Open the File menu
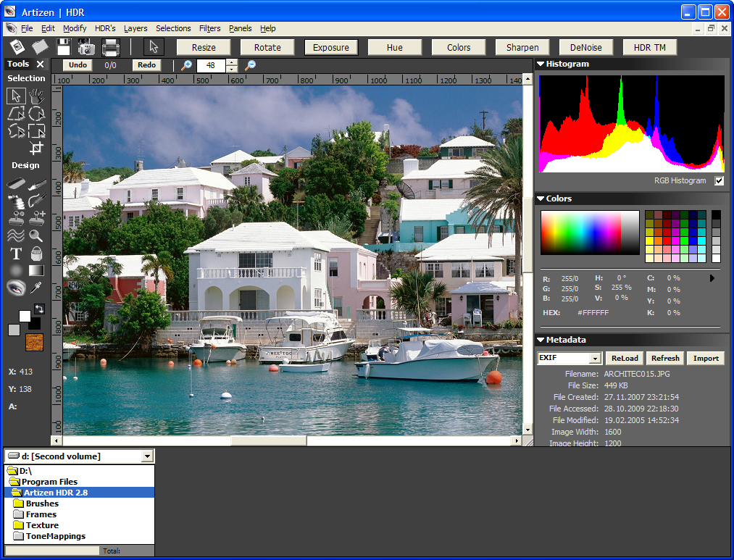 (27, 28)
